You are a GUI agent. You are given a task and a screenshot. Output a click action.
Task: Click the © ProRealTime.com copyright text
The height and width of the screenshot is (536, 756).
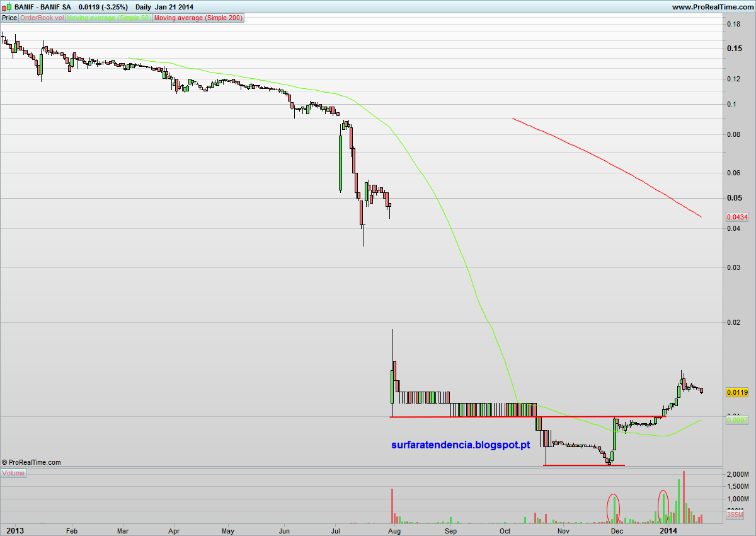pos(31,462)
